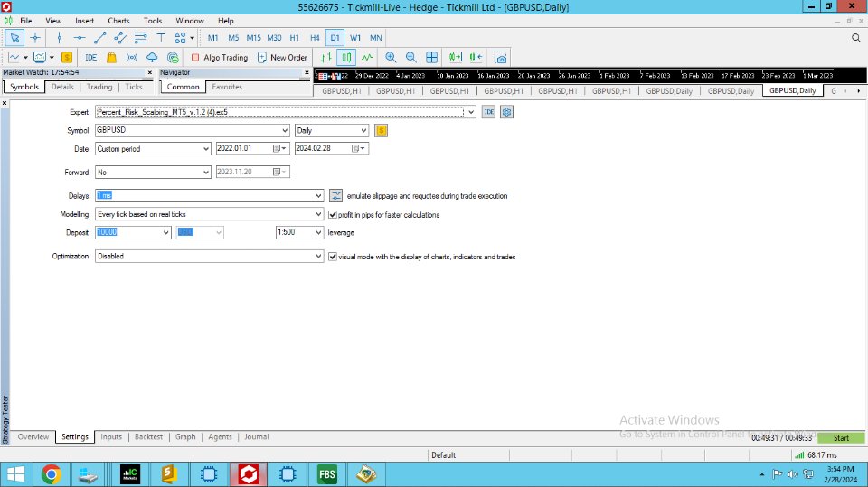The height and width of the screenshot is (487, 868).
Task: Zoom out on the chart
Action: click(x=410, y=58)
